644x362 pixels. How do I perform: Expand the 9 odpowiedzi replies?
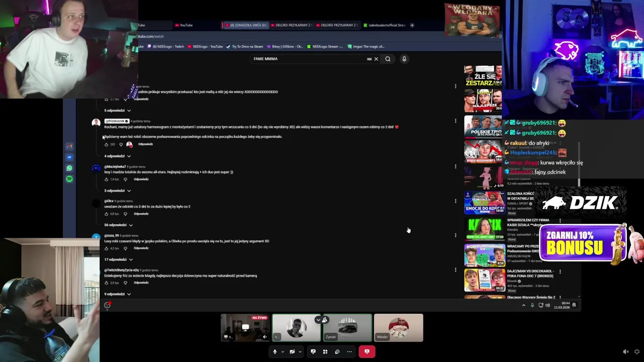pos(117,294)
